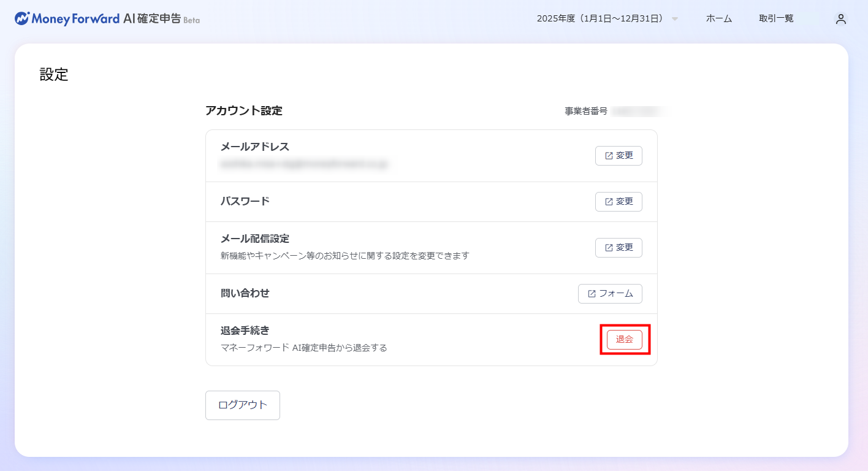Click the ログアウト button
The image size is (868, 471).
pyautogui.click(x=243, y=405)
